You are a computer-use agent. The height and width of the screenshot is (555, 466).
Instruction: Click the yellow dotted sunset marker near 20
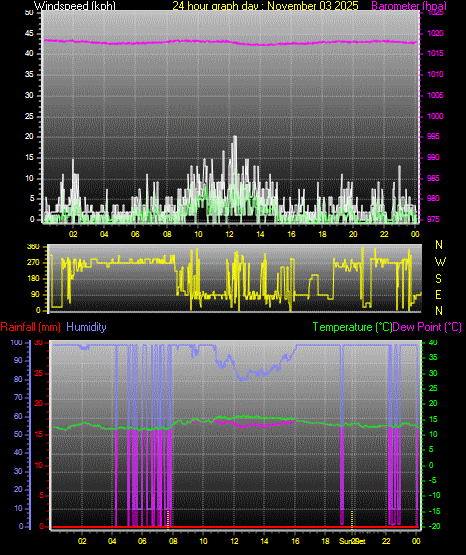pyautogui.click(x=352, y=519)
